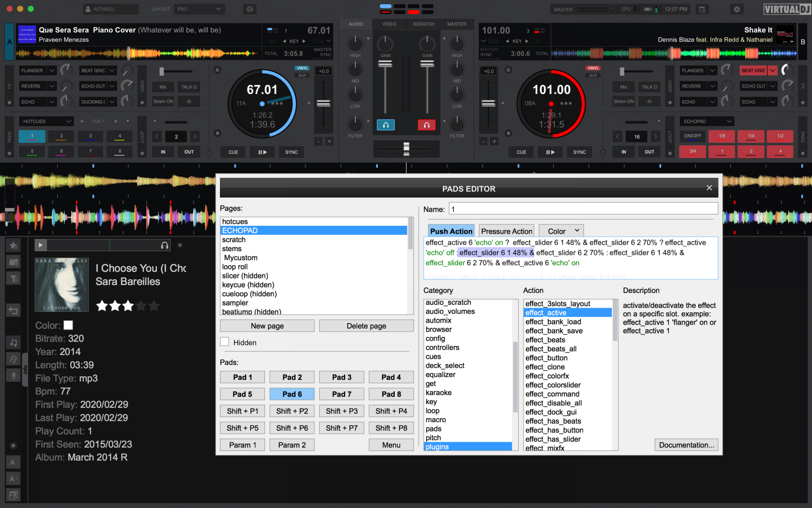Screen dimensions: 812x508
Task: Open the ECHOPAD pad page dropdown
Action: click(706, 121)
